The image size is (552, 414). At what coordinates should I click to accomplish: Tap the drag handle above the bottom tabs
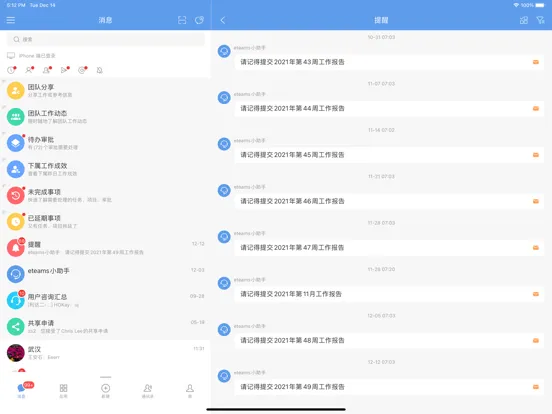[106, 377]
